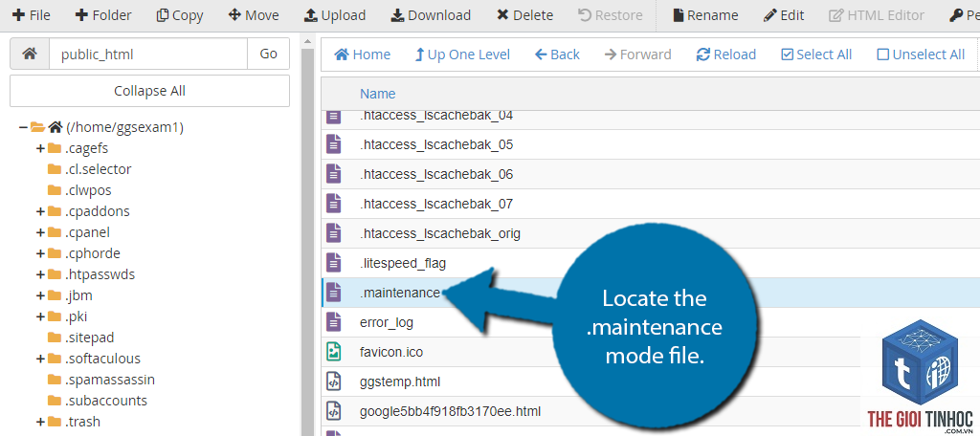Open .cl.selector folder in tree
The image size is (980, 436).
98,169
